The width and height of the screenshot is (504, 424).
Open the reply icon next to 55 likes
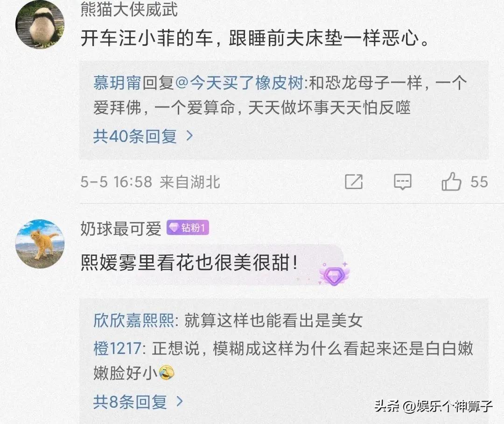pyautogui.click(x=402, y=182)
